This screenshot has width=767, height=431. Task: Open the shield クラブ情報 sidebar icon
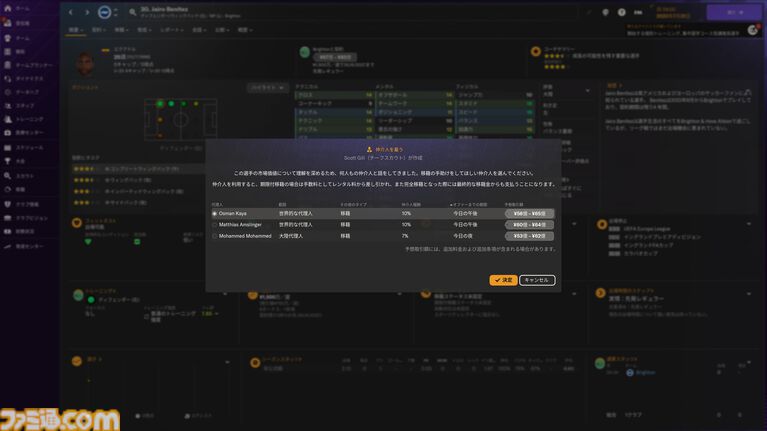7,204
